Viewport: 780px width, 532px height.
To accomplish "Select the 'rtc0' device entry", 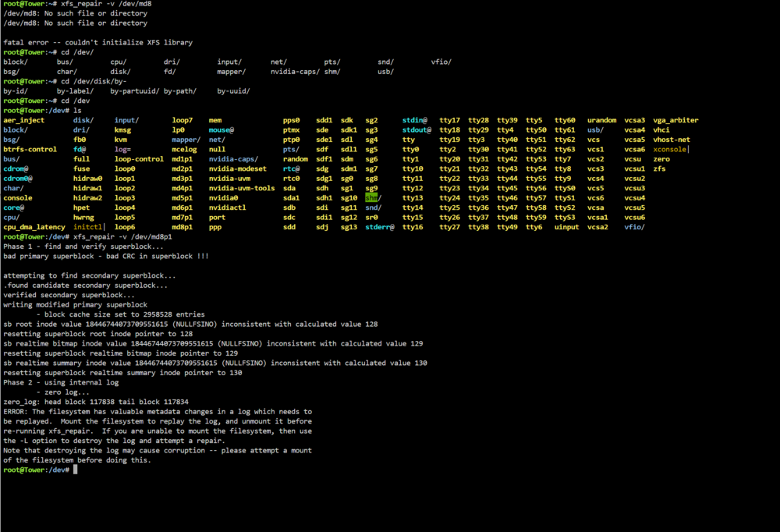I will tap(291, 178).
